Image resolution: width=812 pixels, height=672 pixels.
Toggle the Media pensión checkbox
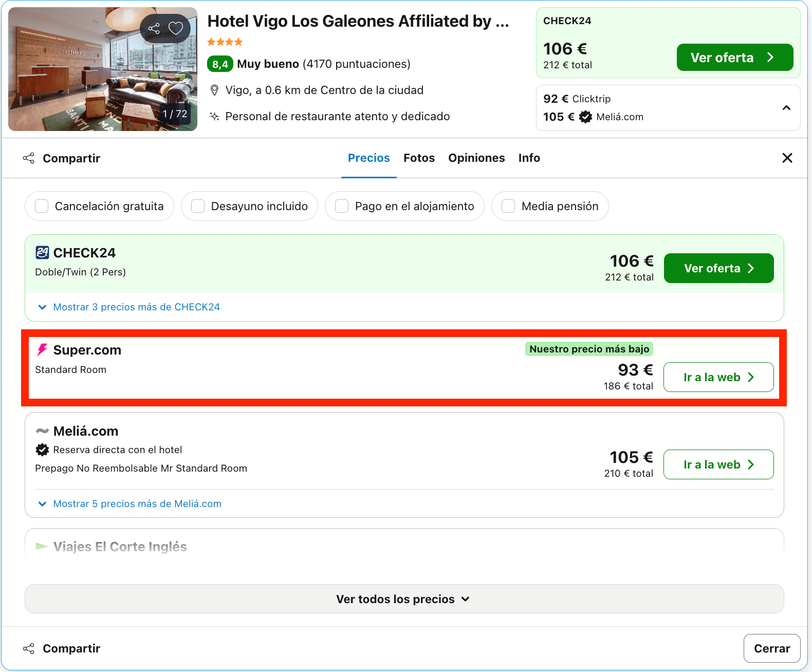[x=508, y=206]
